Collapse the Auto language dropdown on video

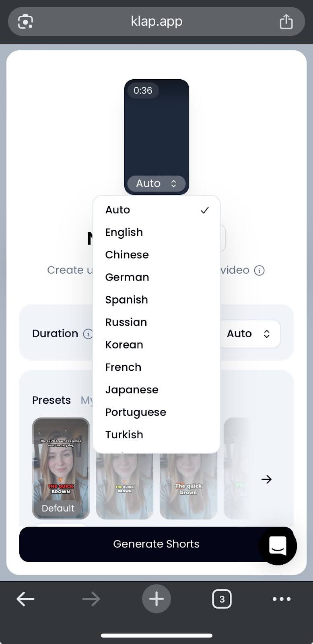pyautogui.click(x=156, y=184)
